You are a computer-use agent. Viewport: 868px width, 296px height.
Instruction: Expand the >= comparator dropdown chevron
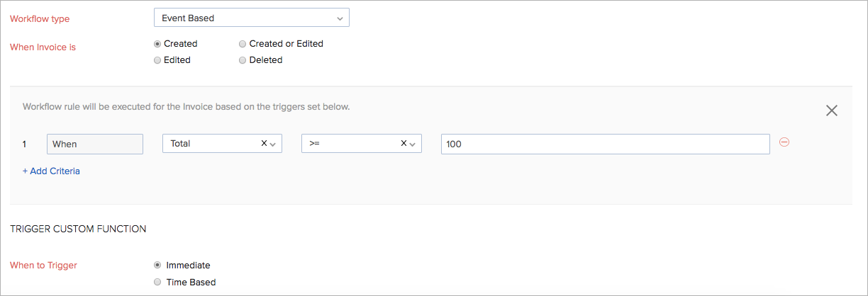[413, 144]
